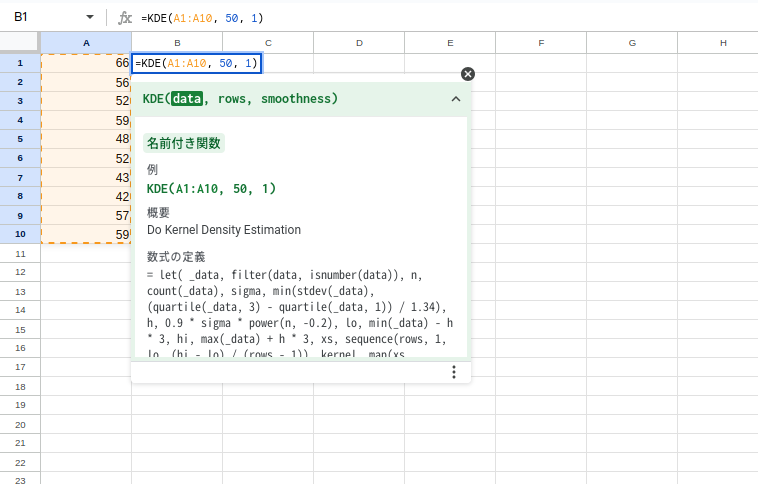Open the help popup's three-dot options menu

click(x=453, y=372)
